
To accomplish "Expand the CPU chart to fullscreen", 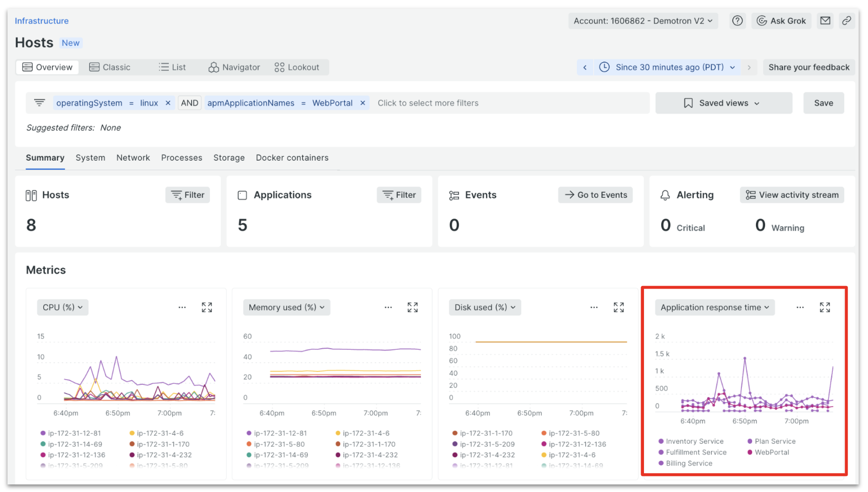I will [207, 308].
